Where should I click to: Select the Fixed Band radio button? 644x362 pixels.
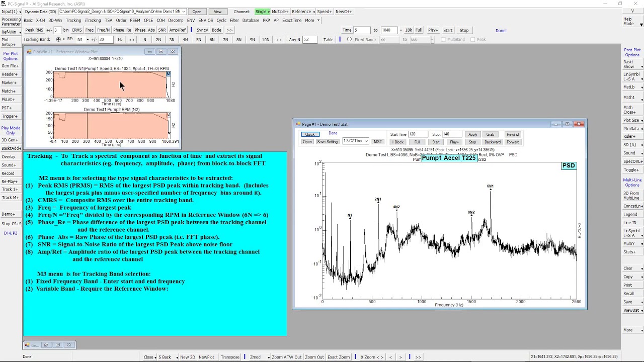(x=349, y=40)
